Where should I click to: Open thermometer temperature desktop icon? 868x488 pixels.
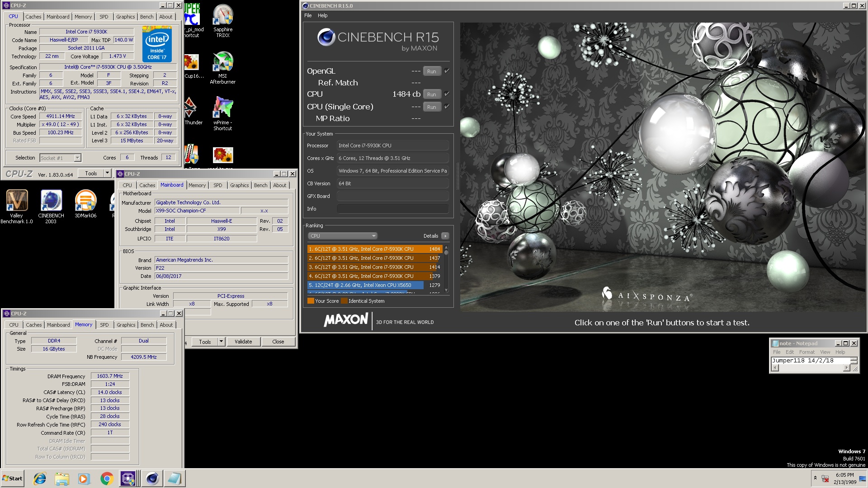click(x=192, y=155)
